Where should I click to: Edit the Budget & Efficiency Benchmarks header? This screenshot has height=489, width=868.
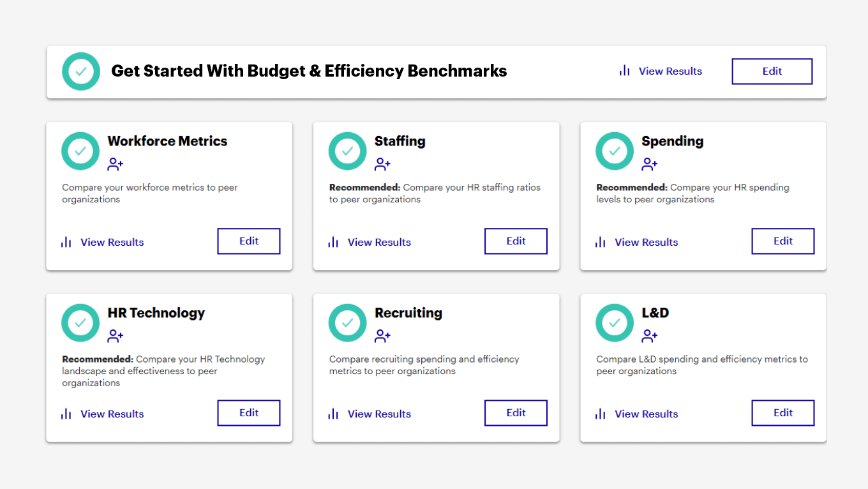(x=772, y=71)
